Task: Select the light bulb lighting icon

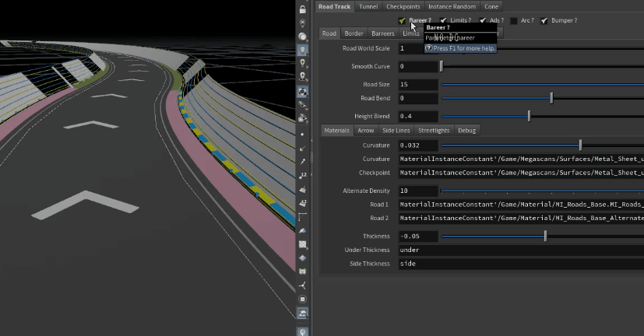Action: [302, 50]
